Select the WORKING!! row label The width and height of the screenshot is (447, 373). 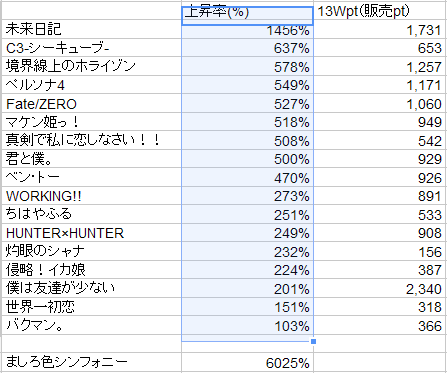(92, 196)
